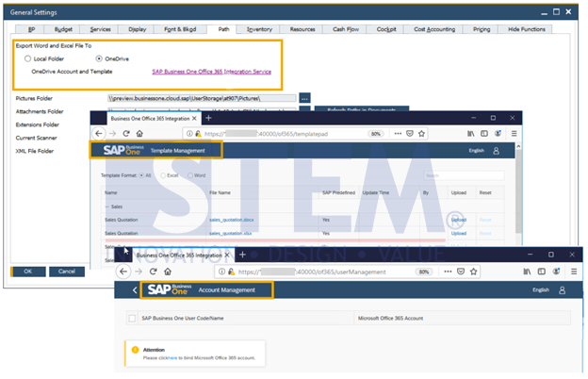Open the Resources tab

click(x=302, y=29)
